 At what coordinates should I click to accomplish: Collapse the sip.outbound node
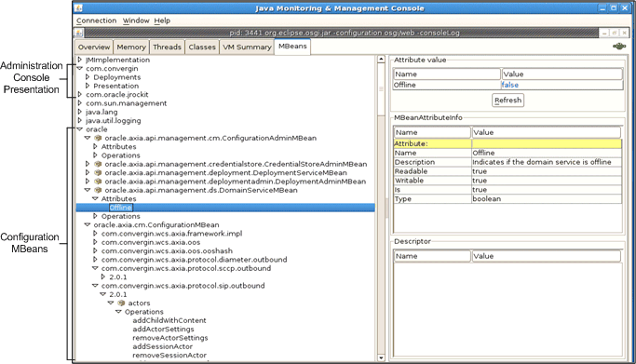click(95, 286)
